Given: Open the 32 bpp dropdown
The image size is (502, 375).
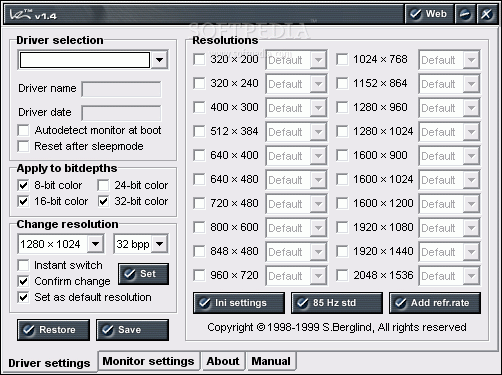Looking at the screenshot, I should [x=159, y=244].
